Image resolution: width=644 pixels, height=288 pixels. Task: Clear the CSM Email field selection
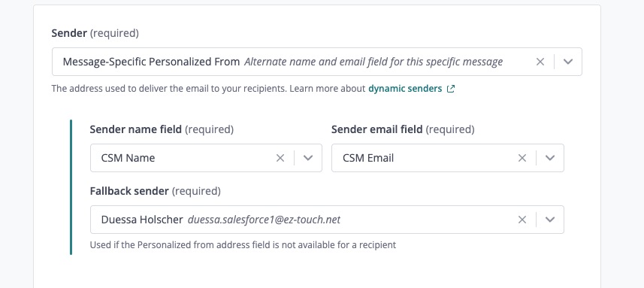[522, 158]
